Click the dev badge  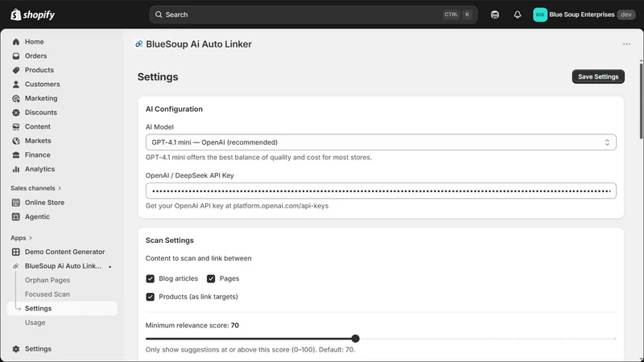coord(626,14)
